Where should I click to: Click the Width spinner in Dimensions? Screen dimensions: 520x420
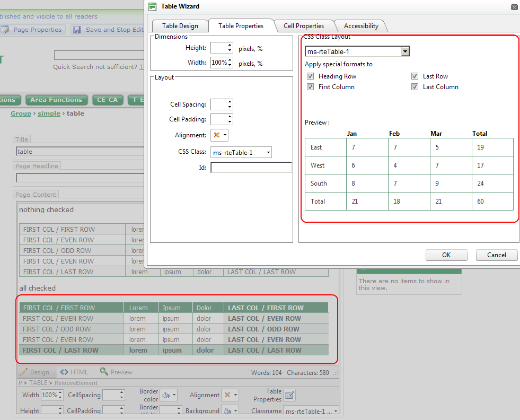230,63
